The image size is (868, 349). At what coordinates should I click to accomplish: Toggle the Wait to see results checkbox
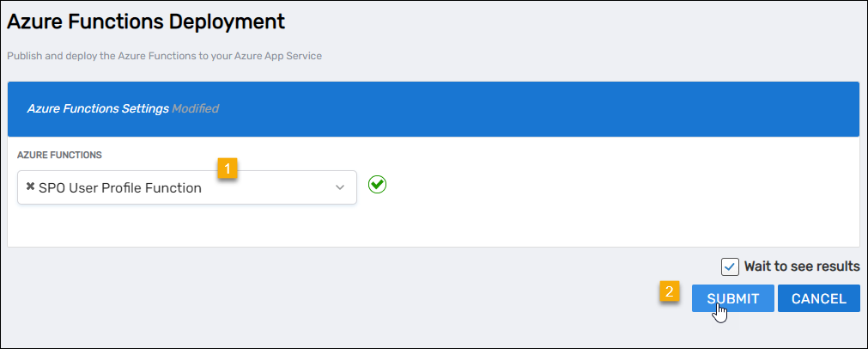[730, 266]
